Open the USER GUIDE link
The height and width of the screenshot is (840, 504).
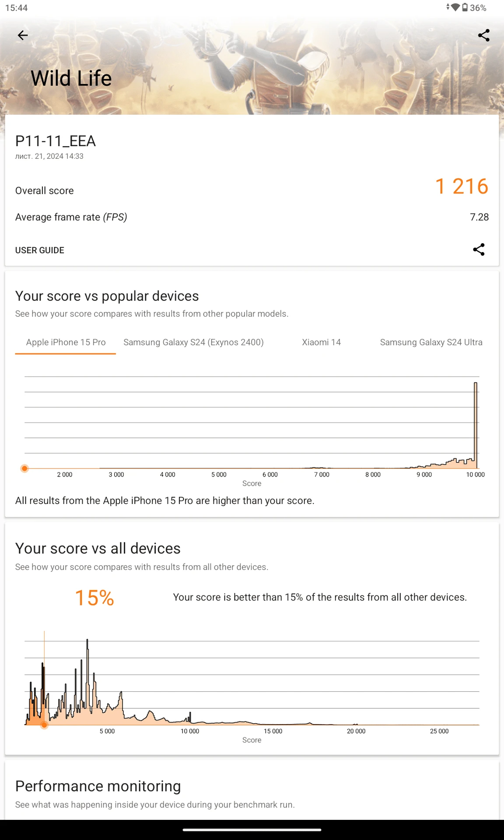click(x=40, y=250)
